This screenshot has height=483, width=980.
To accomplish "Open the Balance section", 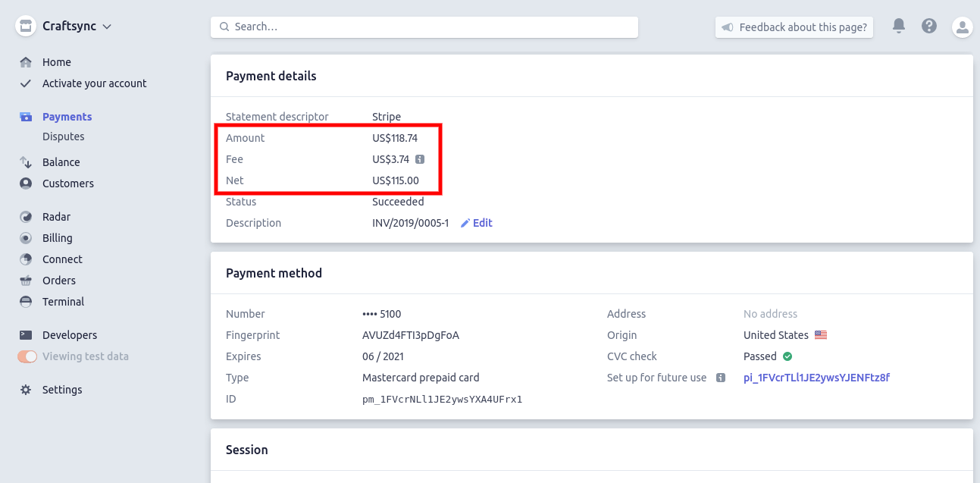I will click(61, 162).
